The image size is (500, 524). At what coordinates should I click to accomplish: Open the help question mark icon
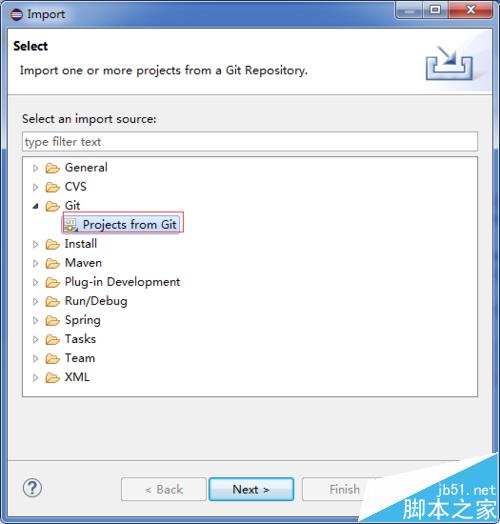coord(32,488)
